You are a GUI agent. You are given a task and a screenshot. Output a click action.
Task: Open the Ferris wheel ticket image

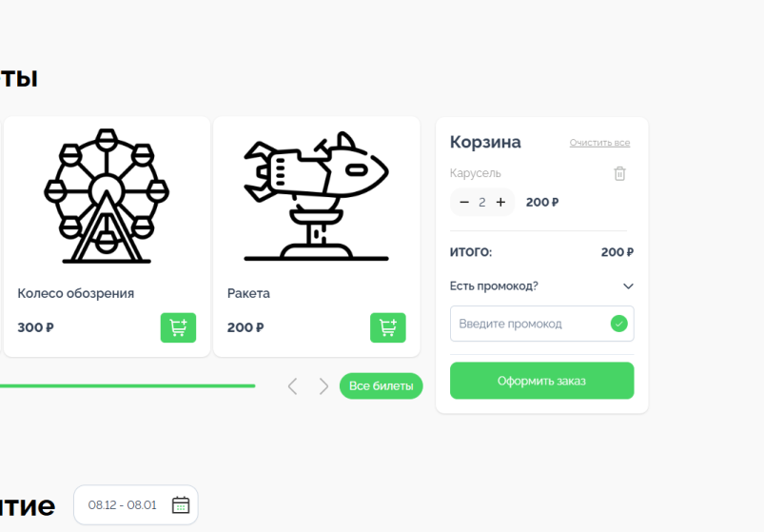[x=107, y=196]
